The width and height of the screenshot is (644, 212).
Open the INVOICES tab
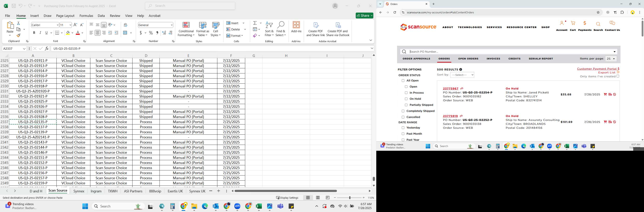[x=493, y=59]
